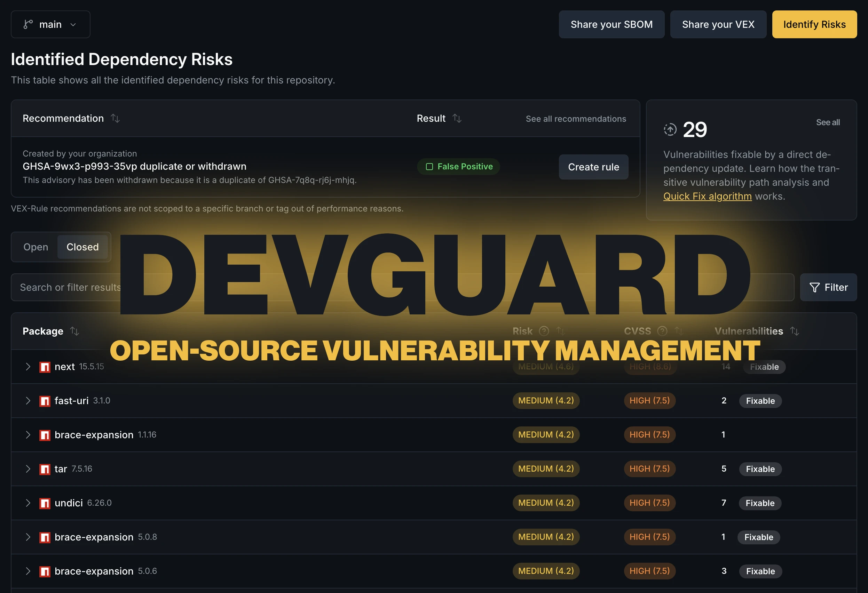This screenshot has width=868, height=593.
Task: Sort by Result column arrows icon
Action: [x=457, y=118]
